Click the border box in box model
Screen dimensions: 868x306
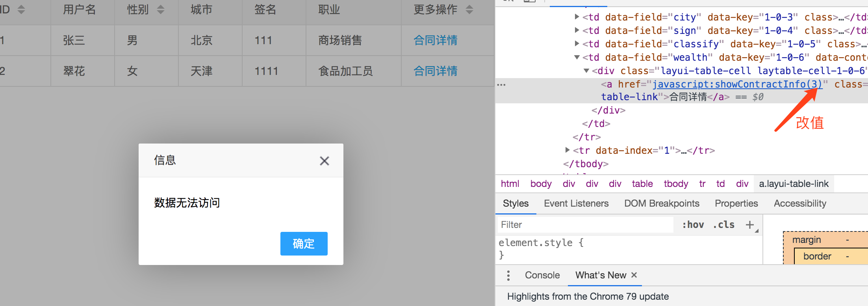click(x=817, y=256)
